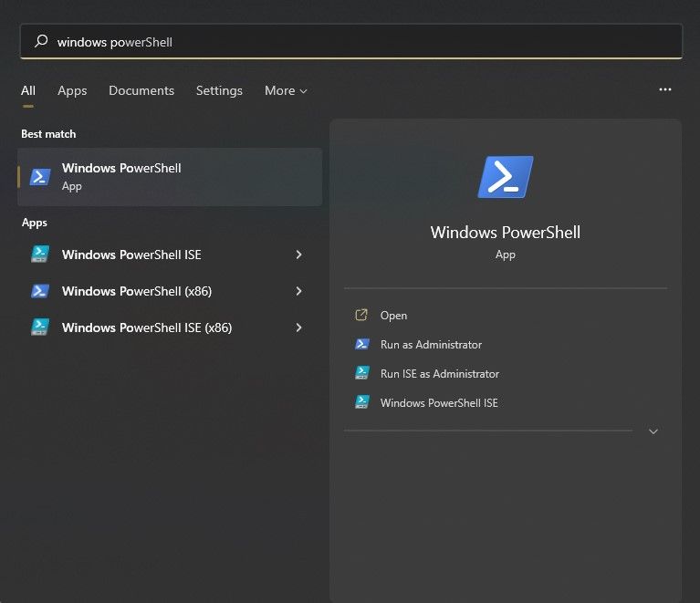
Task: Expand options for Windows PowerShell (x86)
Action: (x=298, y=291)
